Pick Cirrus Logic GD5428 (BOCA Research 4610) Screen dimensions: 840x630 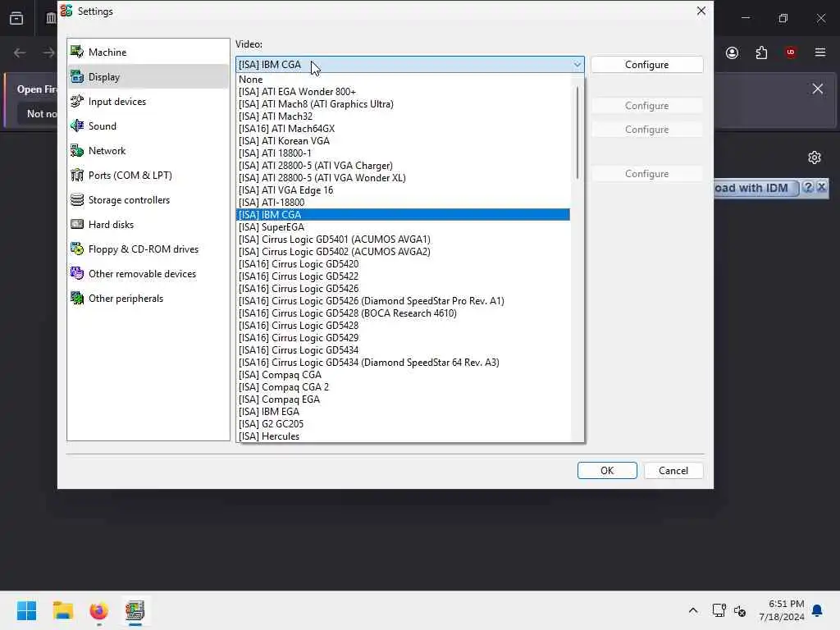(x=403, y=313)
